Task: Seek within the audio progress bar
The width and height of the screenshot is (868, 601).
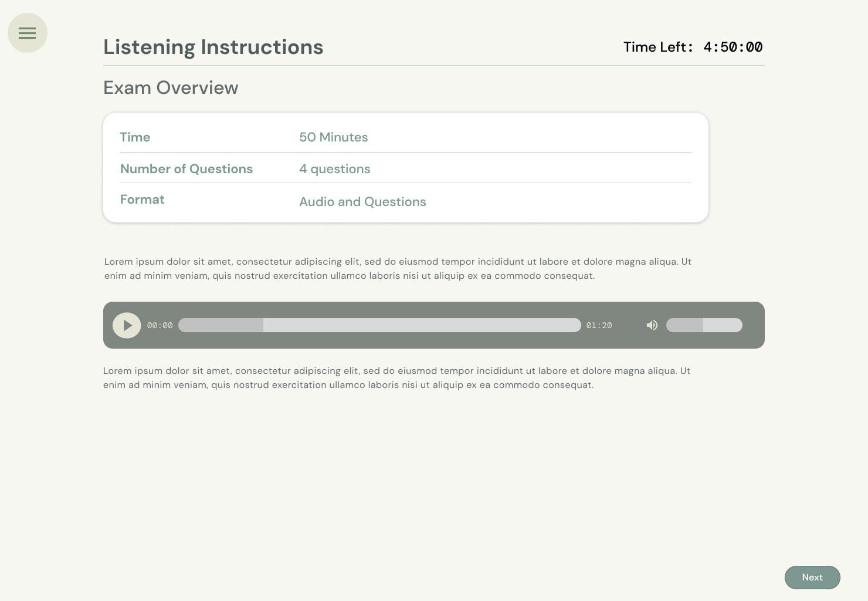Action: (x=379, y=325)
